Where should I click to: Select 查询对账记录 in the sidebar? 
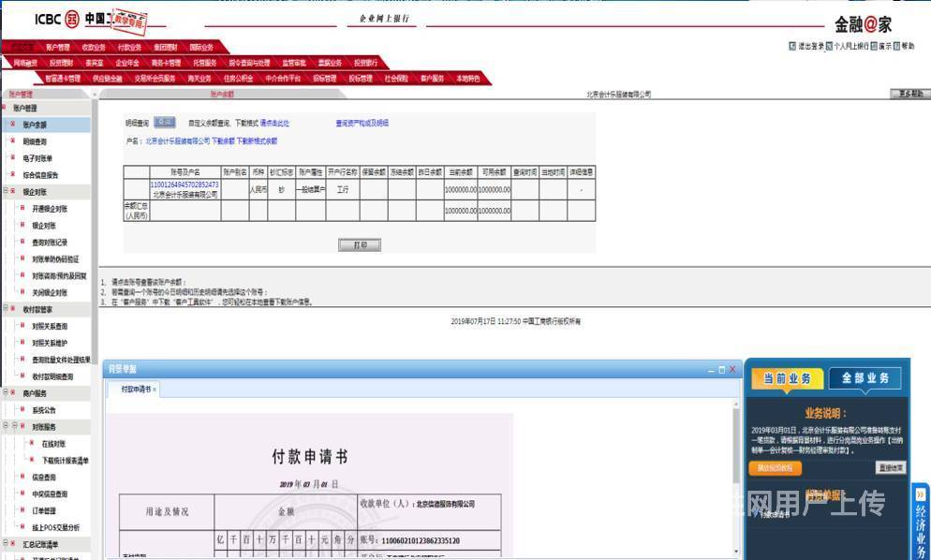pyautogui.click(x=50, y=243)
